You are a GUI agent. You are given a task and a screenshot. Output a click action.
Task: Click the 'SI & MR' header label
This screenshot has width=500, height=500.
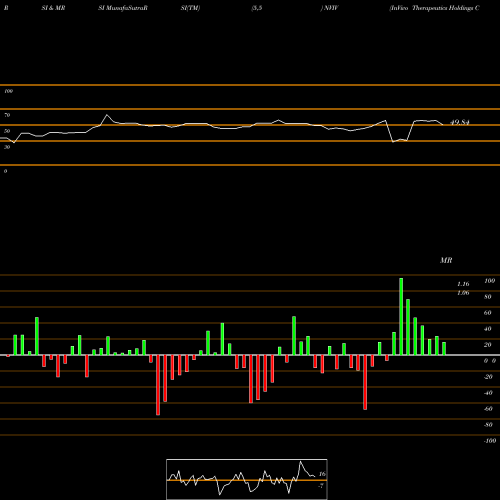[x=53, y=8]
